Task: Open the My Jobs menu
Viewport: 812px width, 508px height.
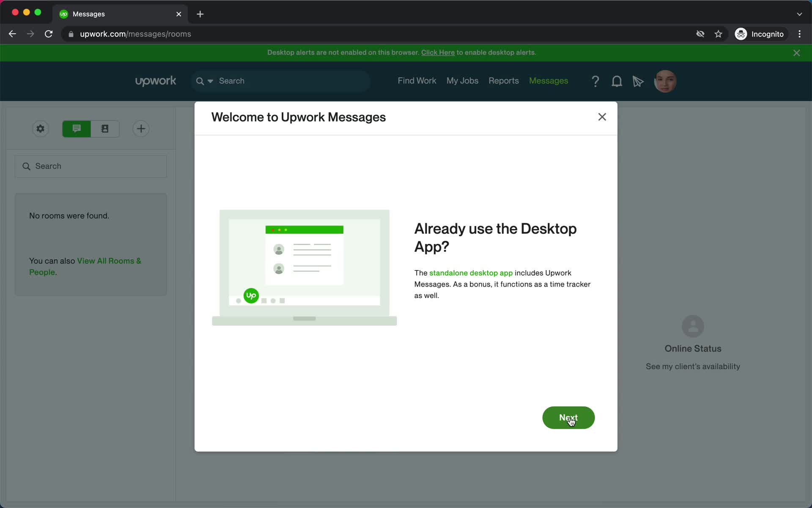Action: point(462,81)
